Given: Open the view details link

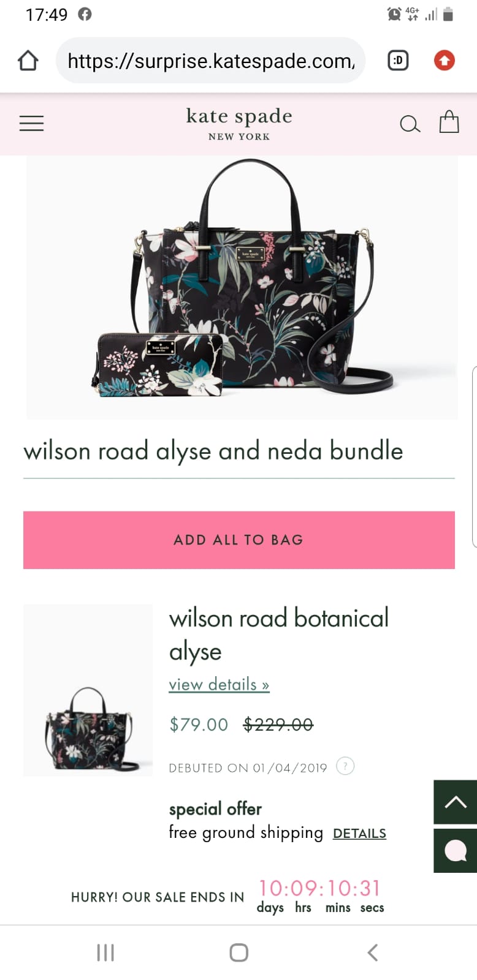Looking at the screenshot, I should [219, 684].
